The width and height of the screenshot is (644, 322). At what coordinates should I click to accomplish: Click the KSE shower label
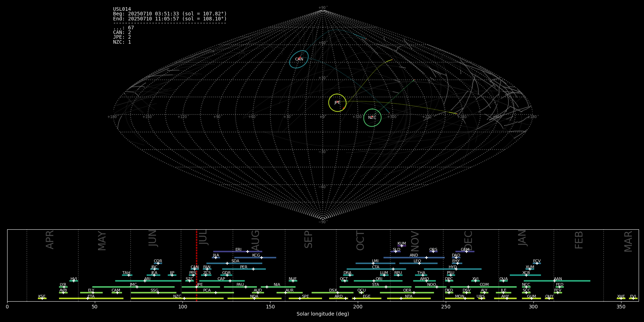pyautogui.click(x=42, y=297)
